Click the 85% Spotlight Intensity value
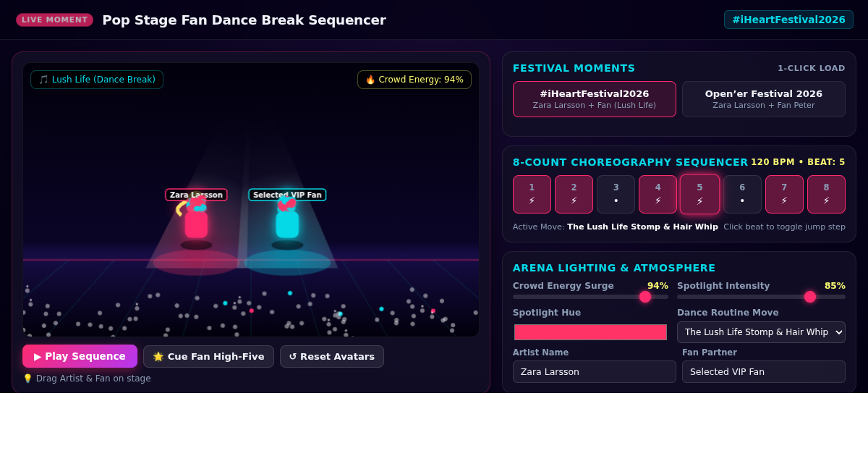This screenshot has height=456, width=868. (x=835, y=286)
